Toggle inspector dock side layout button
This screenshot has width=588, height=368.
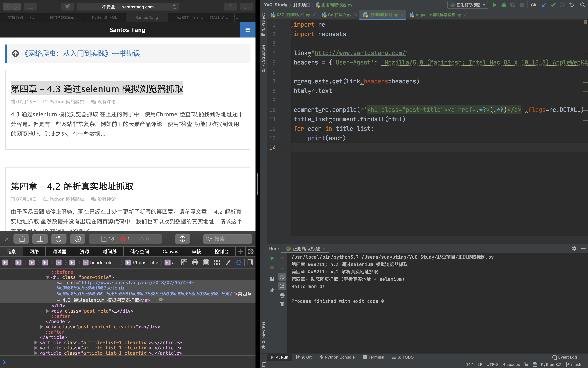click(x=40, y=239)
